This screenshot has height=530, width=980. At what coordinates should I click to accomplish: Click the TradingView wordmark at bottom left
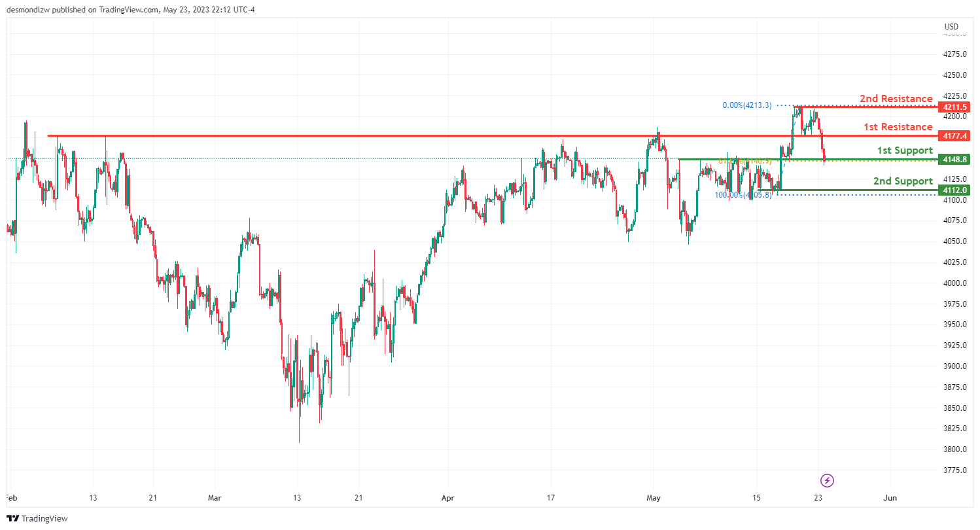[44, 519]
